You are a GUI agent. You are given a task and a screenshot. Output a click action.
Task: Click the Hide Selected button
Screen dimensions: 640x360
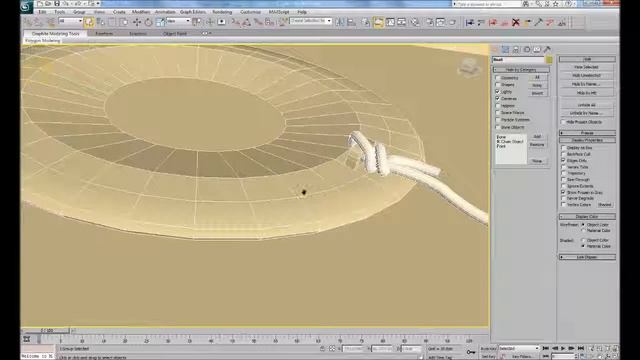587,67
